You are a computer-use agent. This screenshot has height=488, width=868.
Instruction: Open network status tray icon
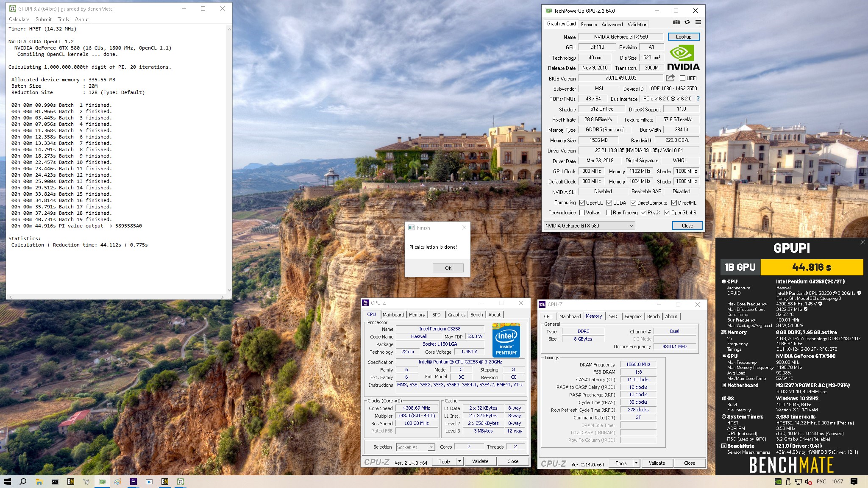point(798,482)
